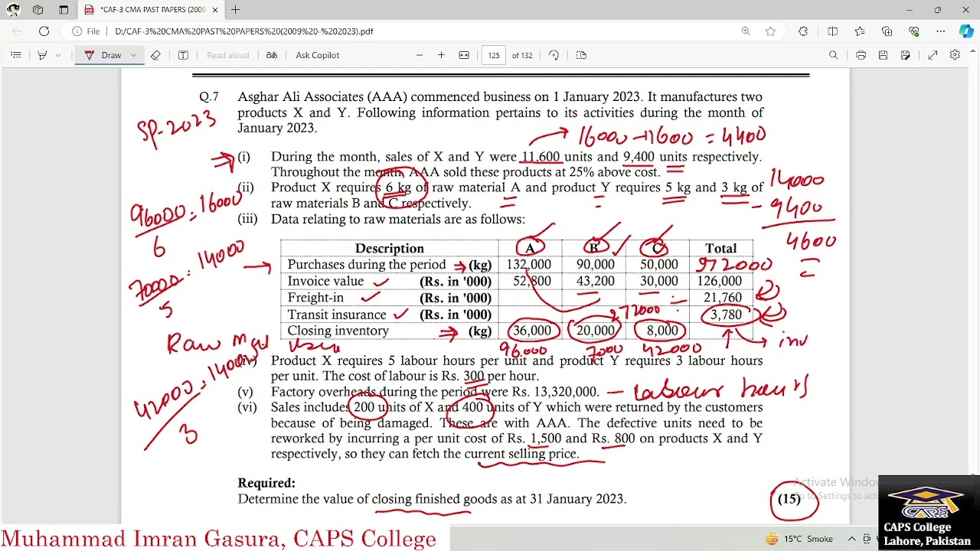Toggle the page view layout icon
Viewport: 980px width, 551px height.
(581, 55)
